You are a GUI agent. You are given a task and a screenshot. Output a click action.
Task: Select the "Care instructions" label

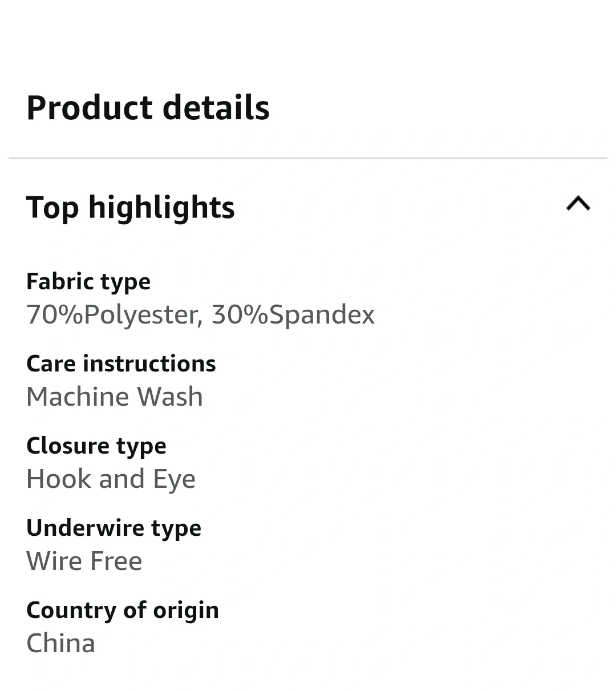[121, 364]
